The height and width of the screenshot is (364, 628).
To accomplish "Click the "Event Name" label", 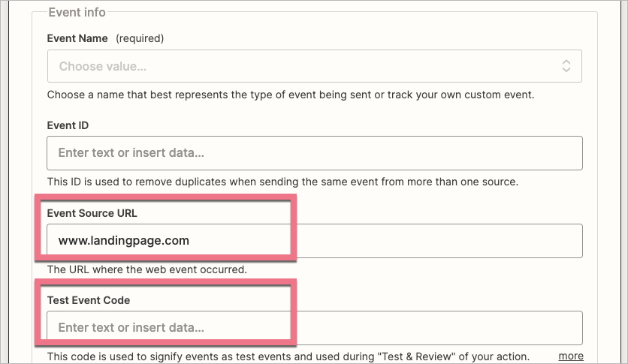I will point(77,38).
